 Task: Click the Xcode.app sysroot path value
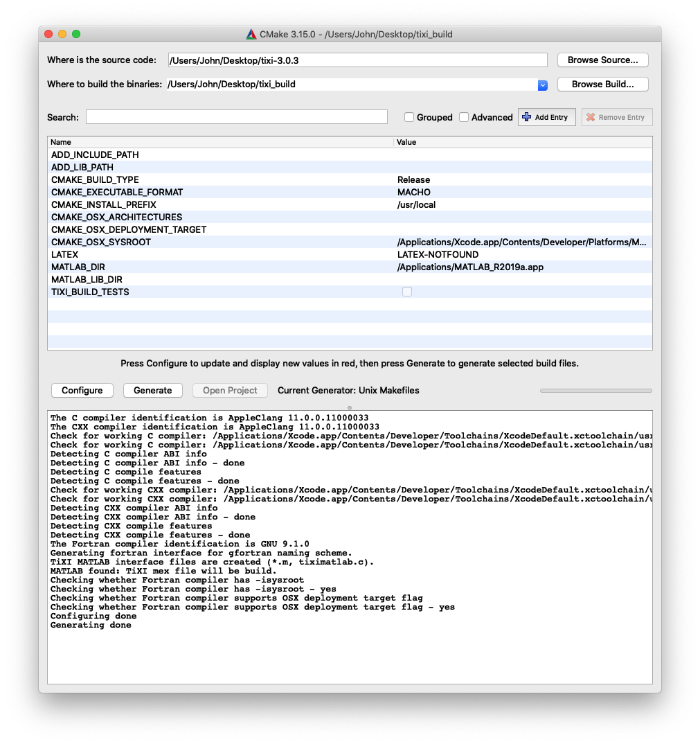(x=521, y=242)
